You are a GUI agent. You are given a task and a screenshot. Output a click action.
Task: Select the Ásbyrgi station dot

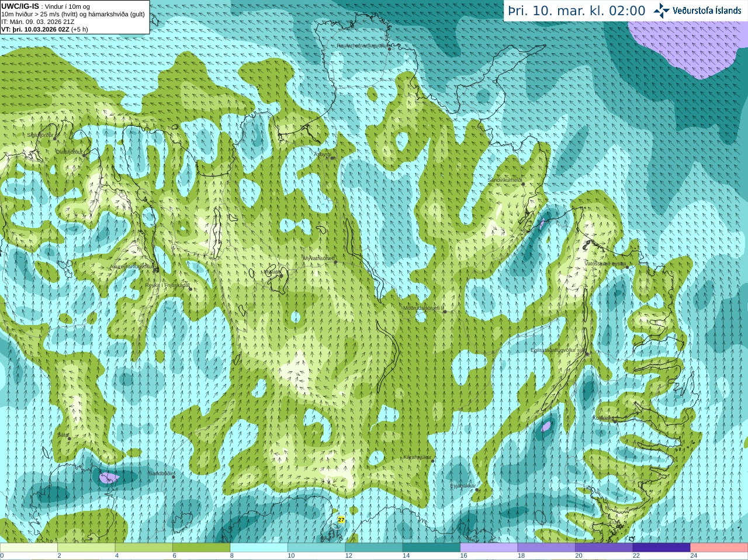332,158
